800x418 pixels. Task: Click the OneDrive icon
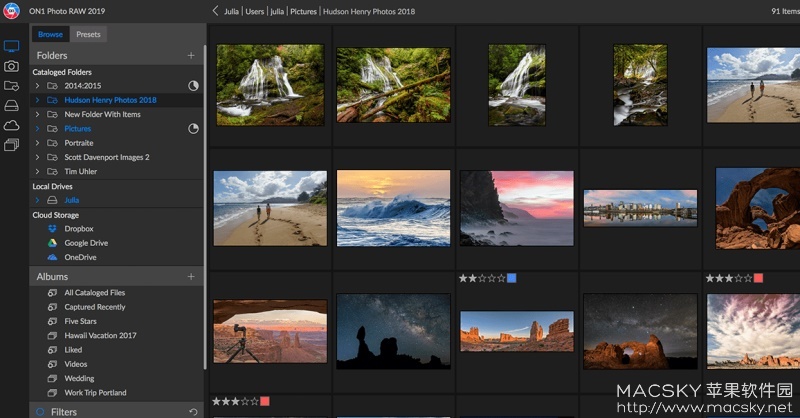[52, 257]
